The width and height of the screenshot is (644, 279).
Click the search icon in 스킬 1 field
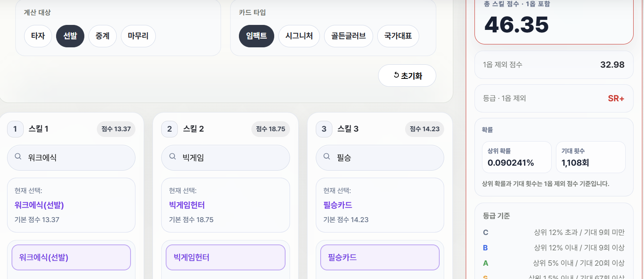[x=18, y=157]
